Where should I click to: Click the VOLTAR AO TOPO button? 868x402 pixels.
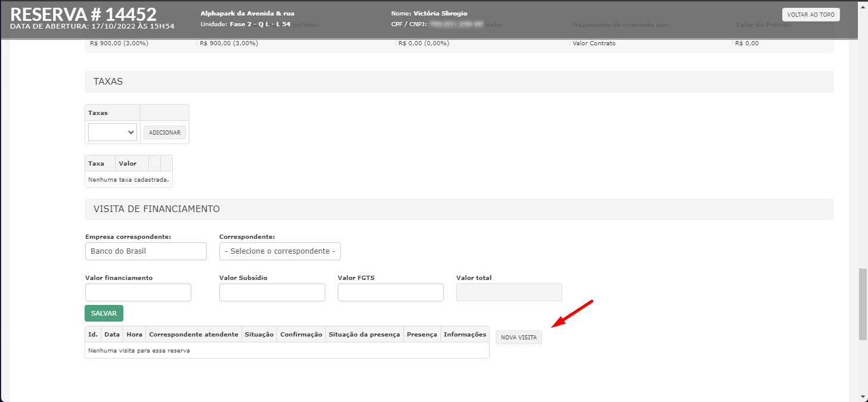coord(811,14)
